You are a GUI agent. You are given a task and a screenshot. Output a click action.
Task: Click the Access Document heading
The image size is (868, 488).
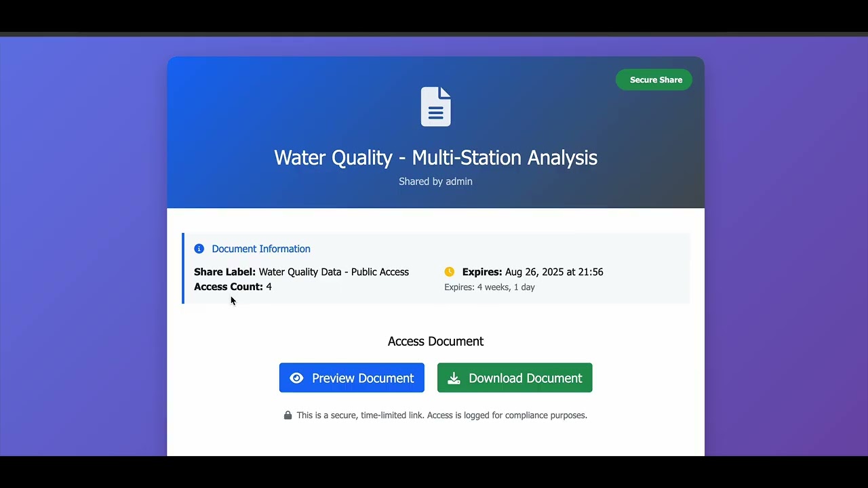point(435,341)
